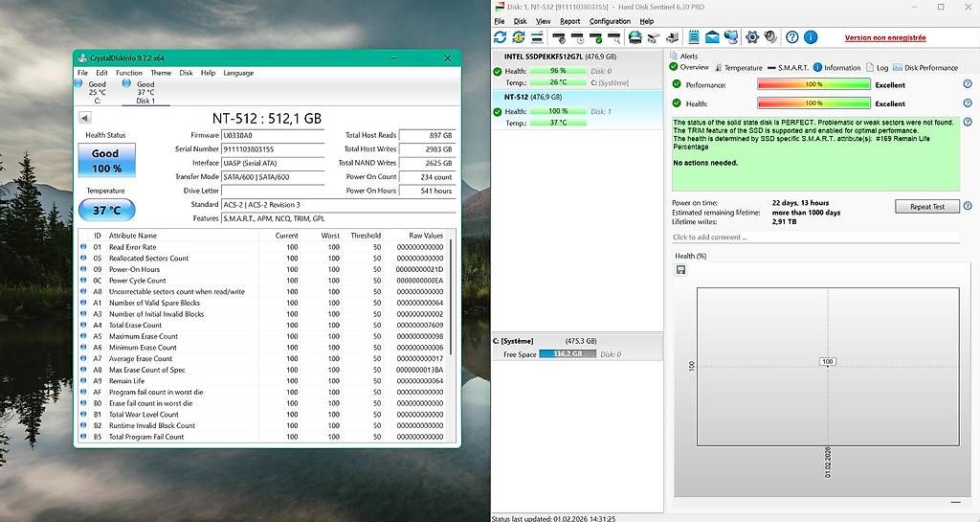Open File menu in CrystalDiskInfo

82,73
